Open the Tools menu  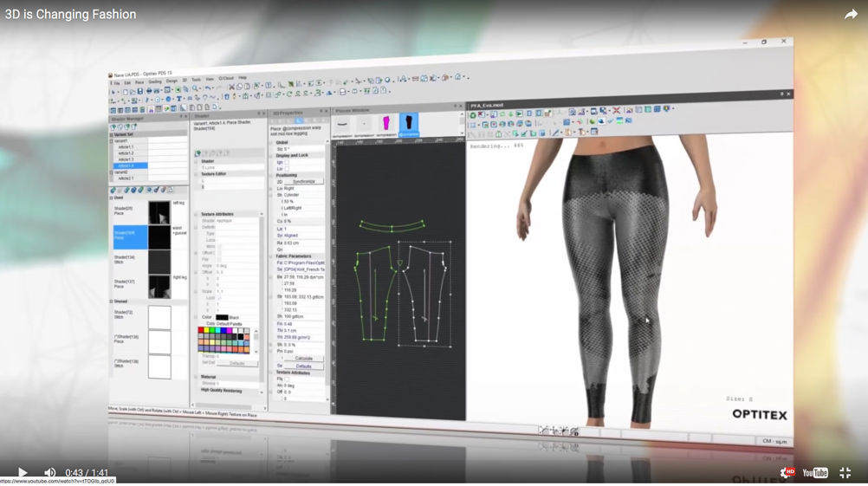coord(196,80)
